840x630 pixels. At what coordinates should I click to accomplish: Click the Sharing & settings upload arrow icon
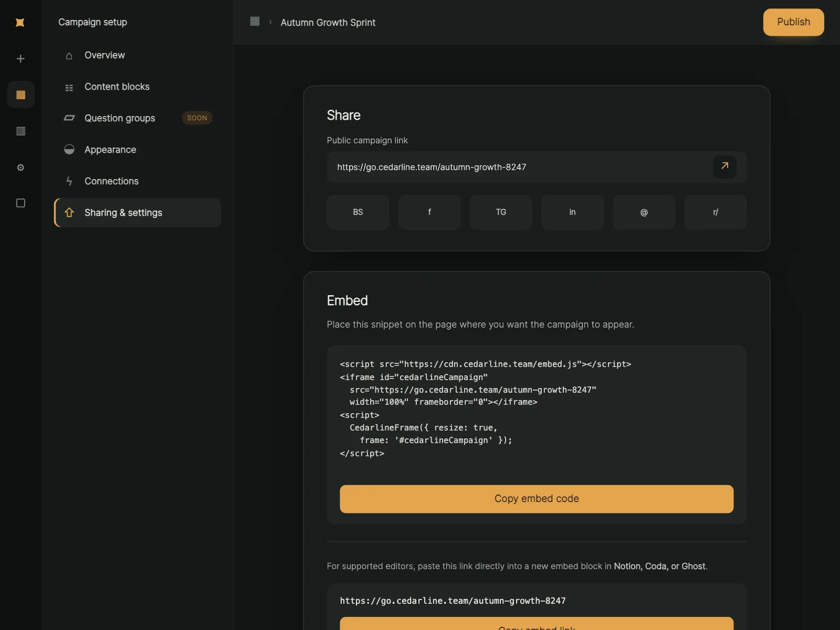(69, 213)
